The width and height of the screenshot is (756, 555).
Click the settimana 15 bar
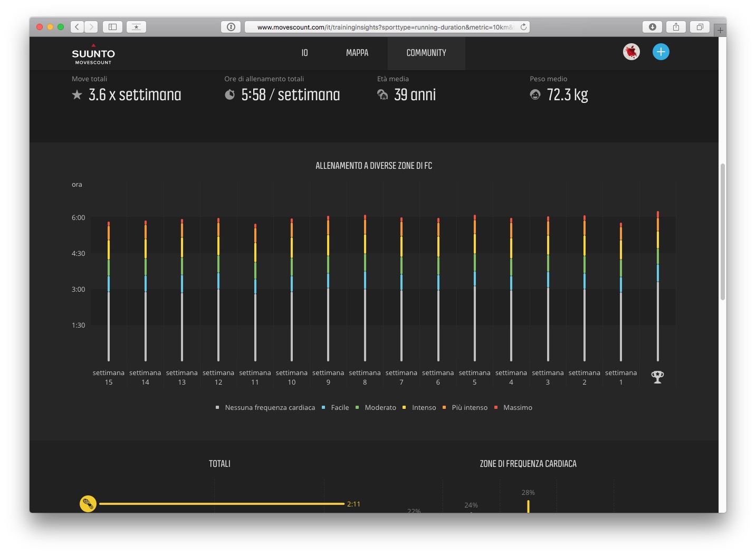[109, 291]
